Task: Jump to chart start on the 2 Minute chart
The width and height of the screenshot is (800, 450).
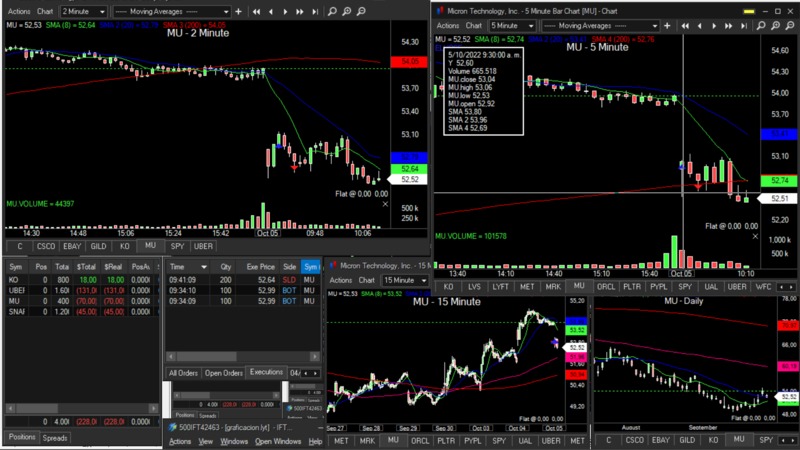Action: (256, 11)
